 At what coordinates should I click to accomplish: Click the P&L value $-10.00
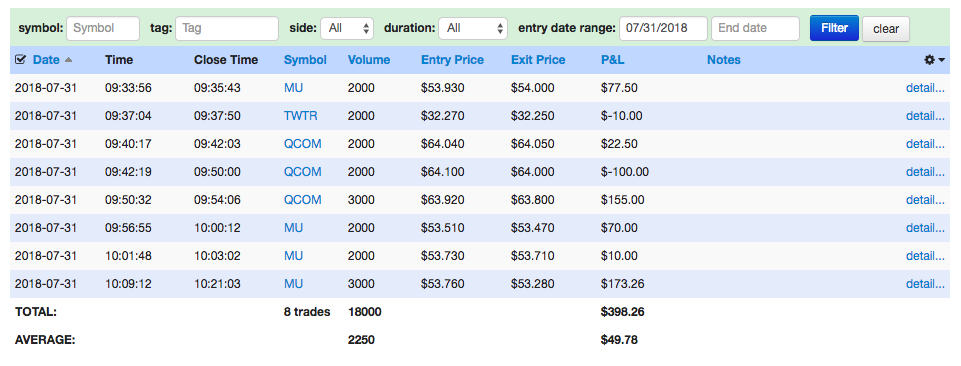coord(621,116)
